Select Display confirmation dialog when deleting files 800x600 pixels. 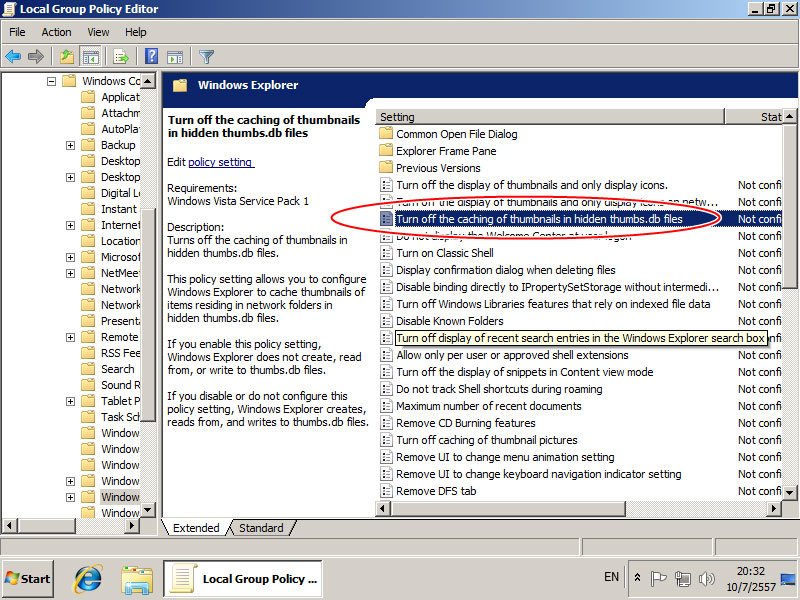(506, 270)
